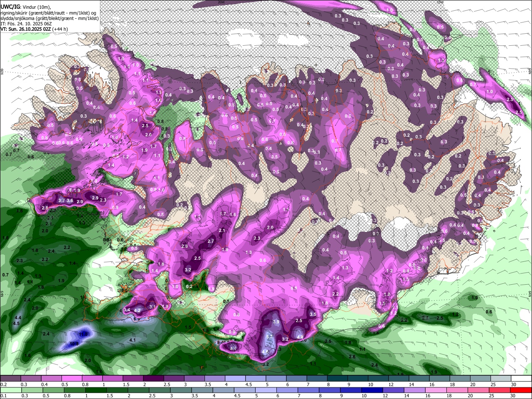Viewport: 532px width, 399px height.
Task: Click lower legend swatch between 0.8 and 1
Action: point(74,390)
